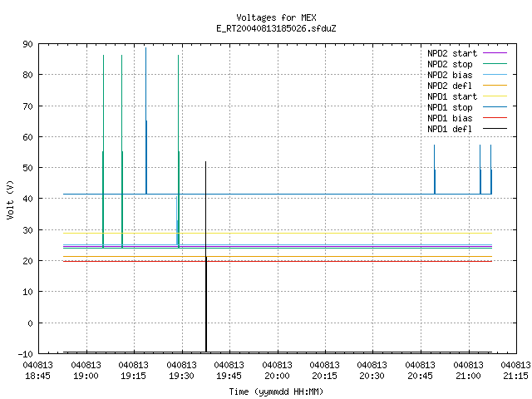The width and height of the screenshot is (532, 399).
Task: Click the x-axis time label "19:30"
Action: 181,377
